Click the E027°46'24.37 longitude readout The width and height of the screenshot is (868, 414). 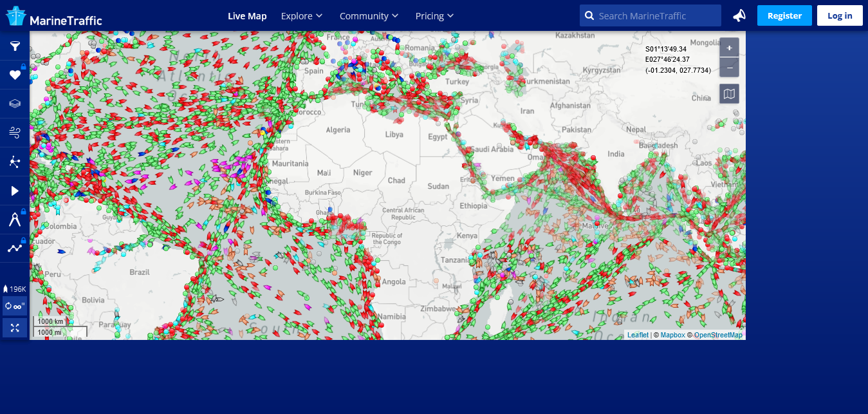point(667,60)
